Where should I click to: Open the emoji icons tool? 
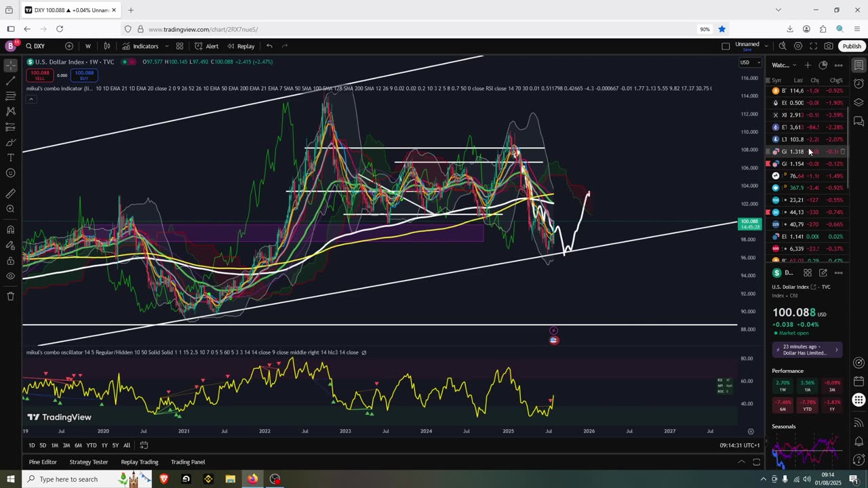(10, 174)
